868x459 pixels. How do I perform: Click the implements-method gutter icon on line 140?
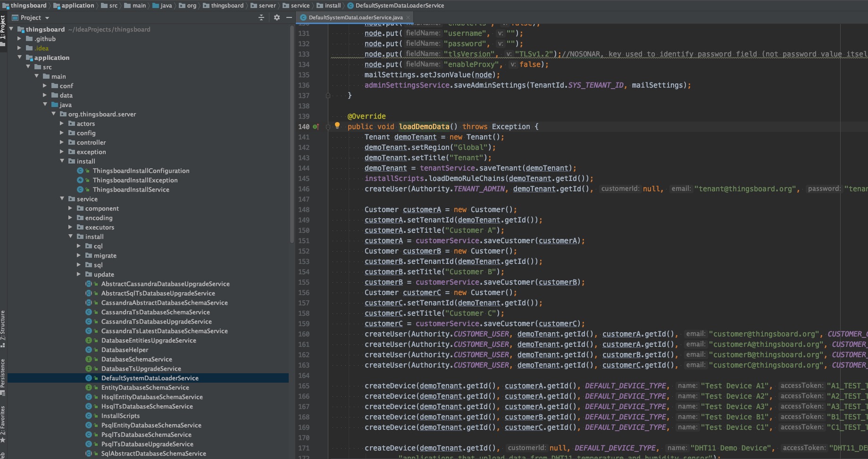tap(316, 127)
